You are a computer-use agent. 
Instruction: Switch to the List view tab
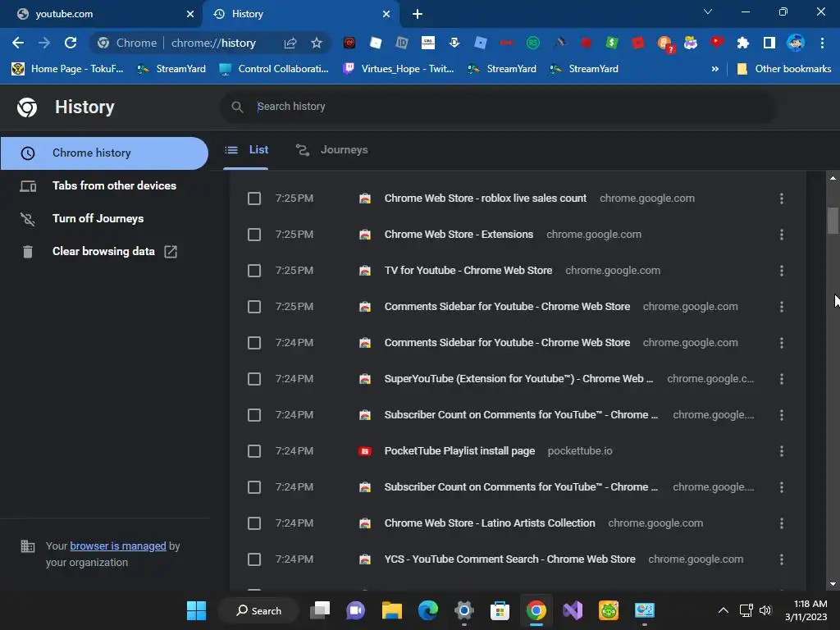(246, 150)
